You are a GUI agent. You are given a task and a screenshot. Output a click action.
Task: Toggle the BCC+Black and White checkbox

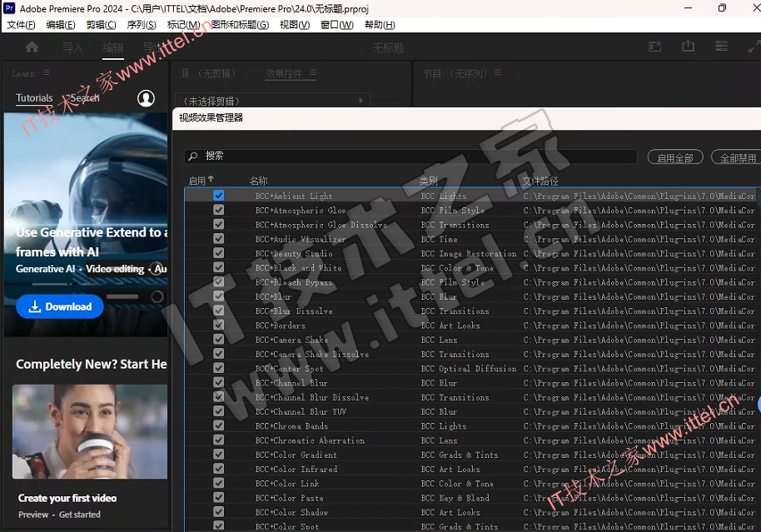tap(219, 267)
